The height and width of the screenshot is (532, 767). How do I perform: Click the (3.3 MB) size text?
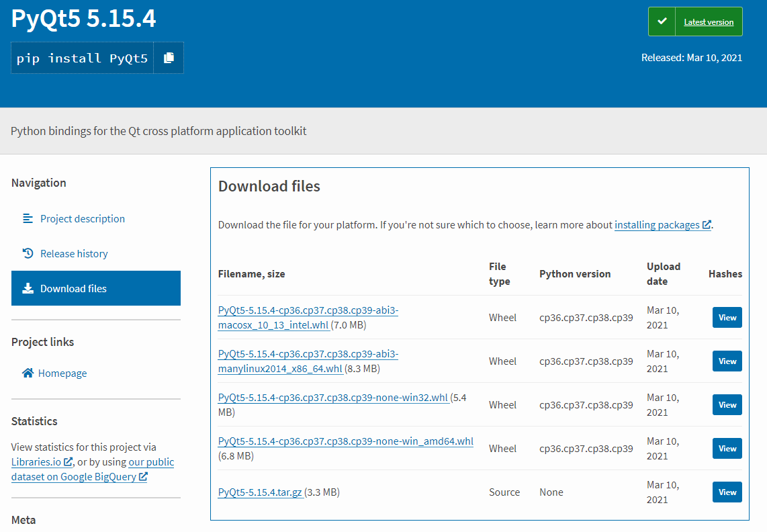tap(322, 492)
